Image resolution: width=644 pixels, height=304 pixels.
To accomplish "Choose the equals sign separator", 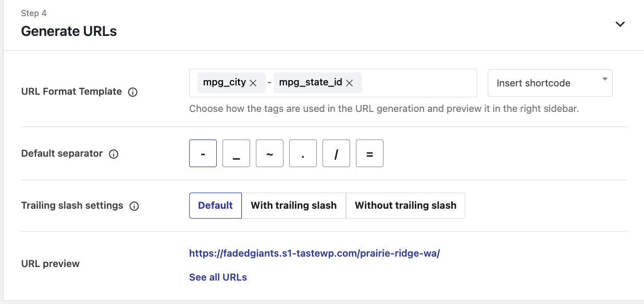I will point(369,154).
